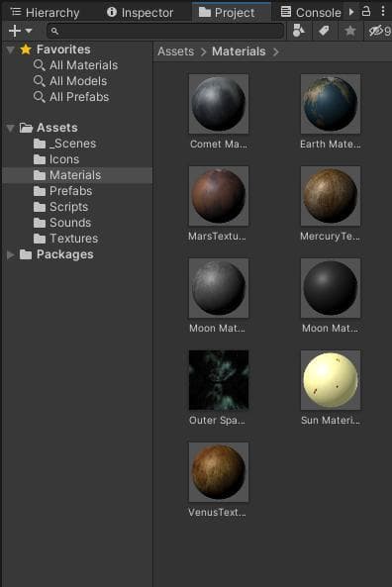Open the three-dot panel options menu
This screenshot has height=587, width=392.
coord(383,11)
